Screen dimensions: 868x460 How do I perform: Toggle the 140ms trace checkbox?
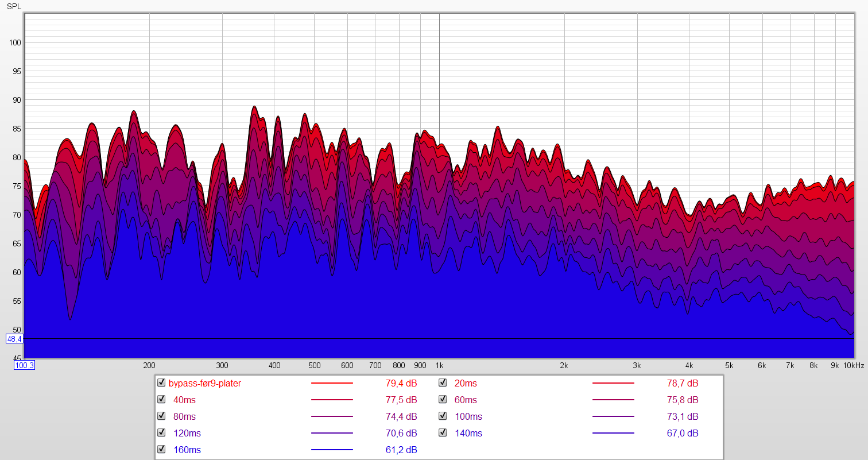[x=443, y=433]
